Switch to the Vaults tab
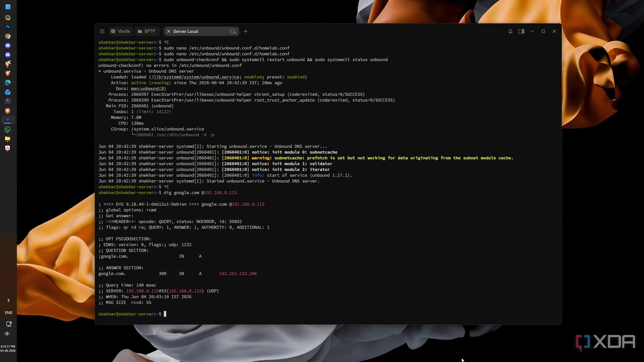 coord(120,31)
